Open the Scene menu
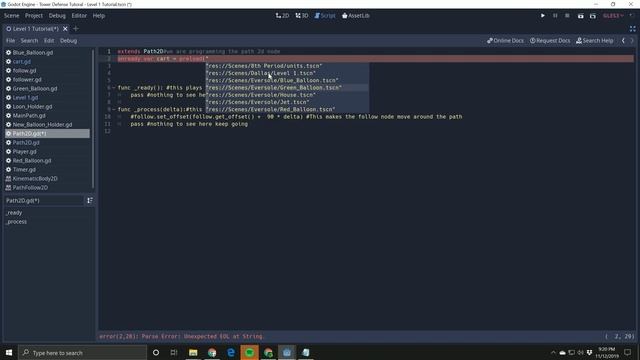 (x=11, y=16)
